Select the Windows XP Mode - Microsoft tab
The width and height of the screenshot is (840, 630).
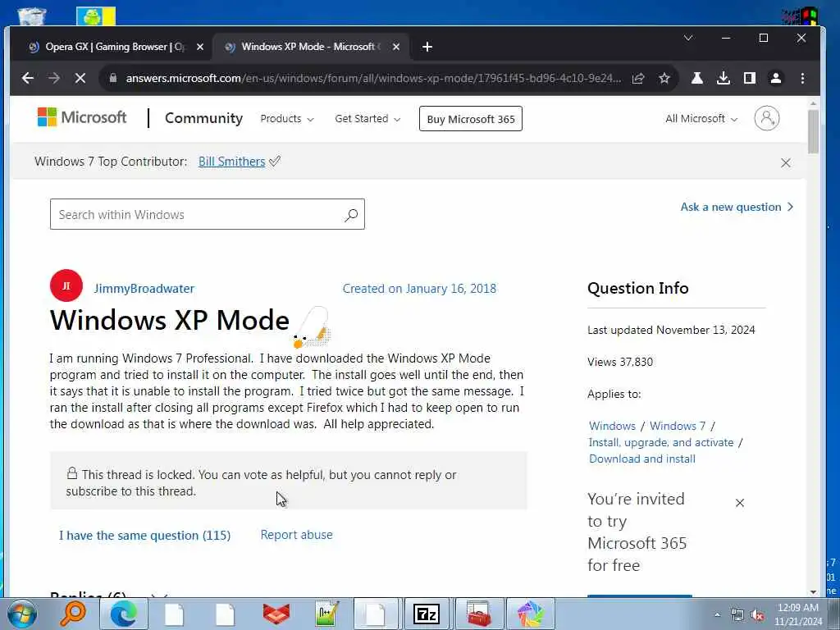311,47
